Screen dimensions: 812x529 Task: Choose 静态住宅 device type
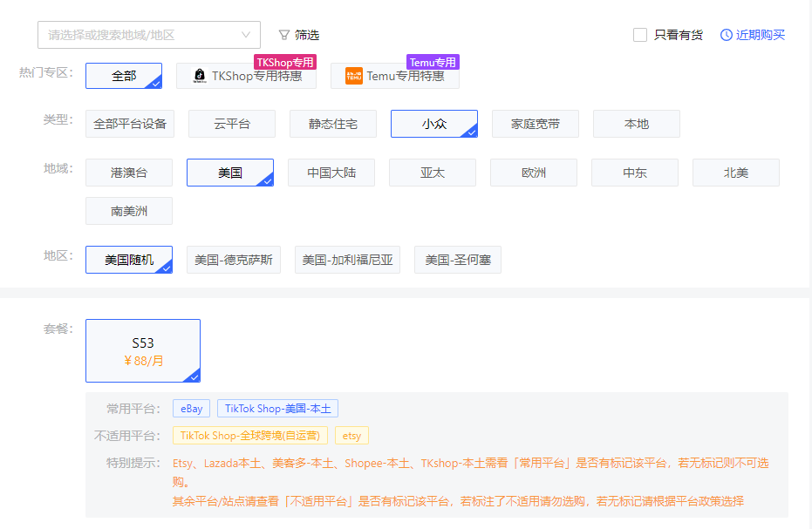coord(333,124)
